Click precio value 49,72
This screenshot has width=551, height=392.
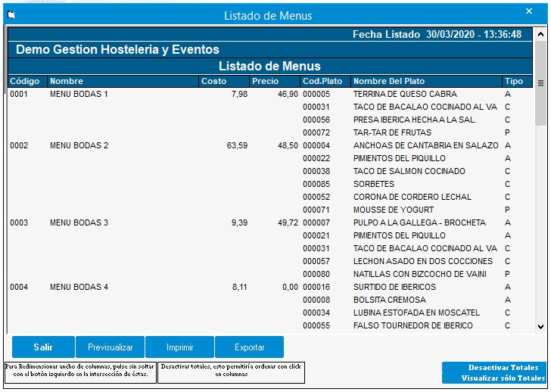288,222
